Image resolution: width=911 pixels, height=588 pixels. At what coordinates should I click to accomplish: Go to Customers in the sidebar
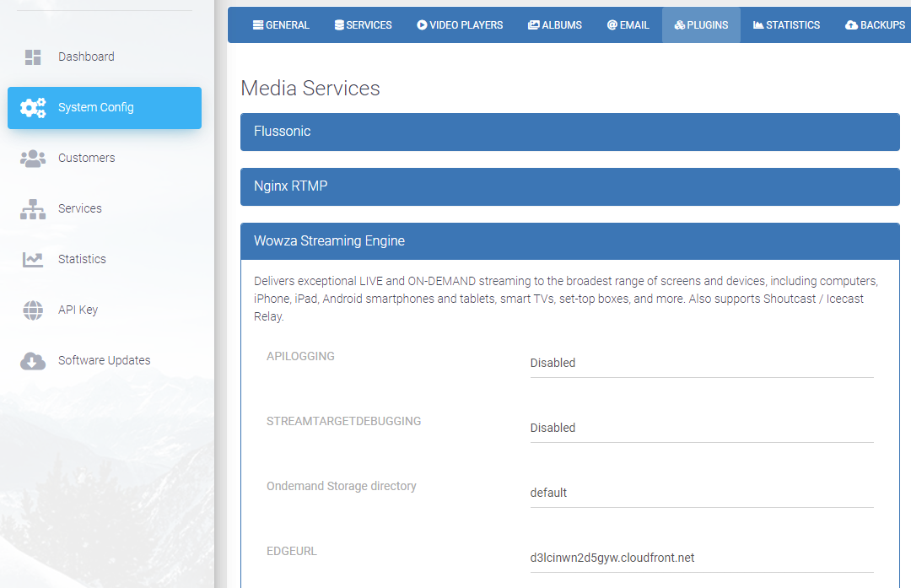coord(105,158)
